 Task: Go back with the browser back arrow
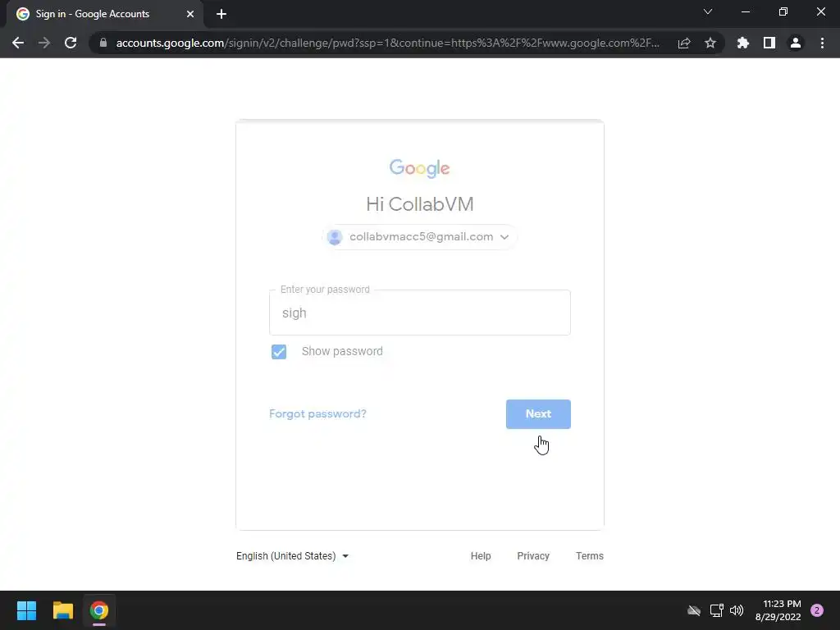pyautogui.click(x=18, y=43)
